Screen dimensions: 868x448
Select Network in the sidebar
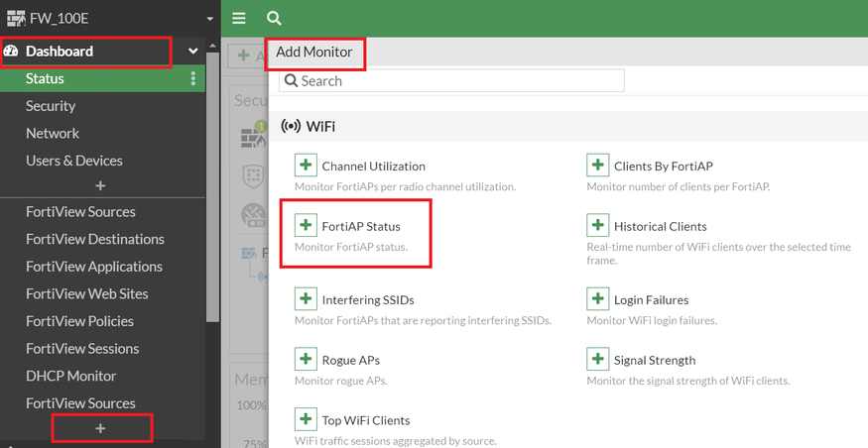[53, 133]
